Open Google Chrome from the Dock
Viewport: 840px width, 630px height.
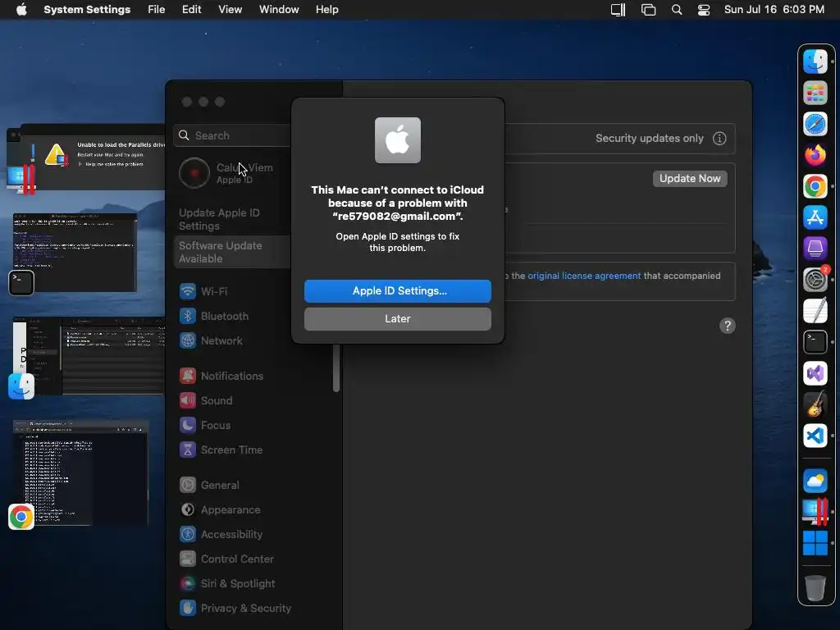pyautogui.click(x=815, y=186)
